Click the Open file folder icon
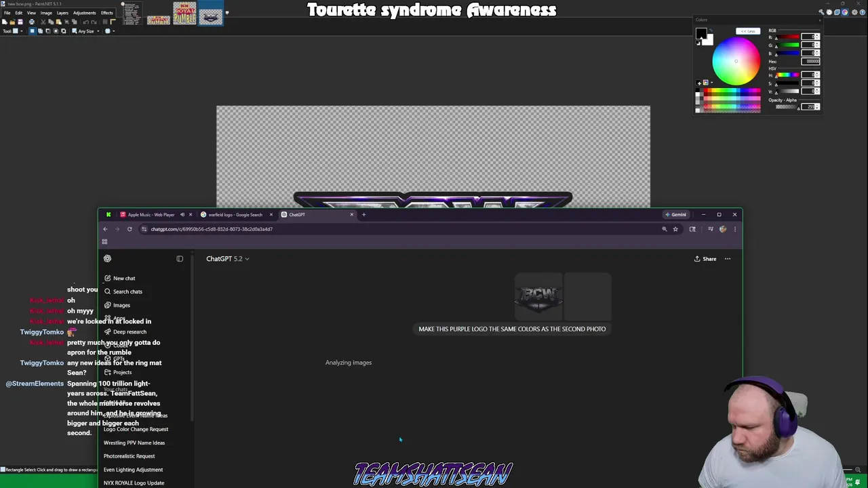 tap(12, 22)
